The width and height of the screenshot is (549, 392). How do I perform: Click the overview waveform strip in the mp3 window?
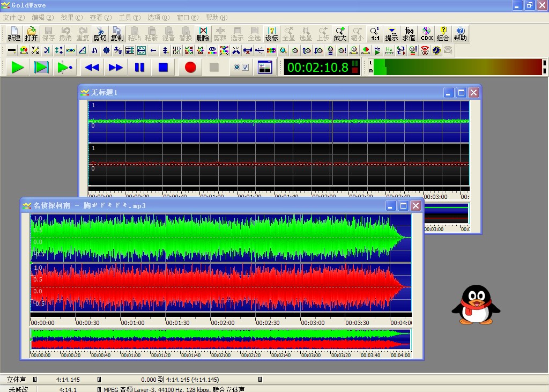coord(221,339)
